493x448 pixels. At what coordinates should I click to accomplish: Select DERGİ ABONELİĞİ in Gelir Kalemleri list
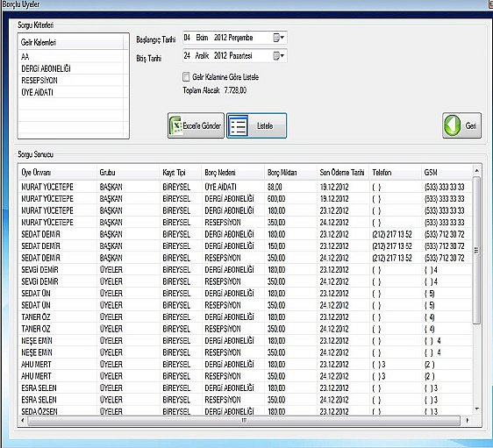(x=46, y=68)
